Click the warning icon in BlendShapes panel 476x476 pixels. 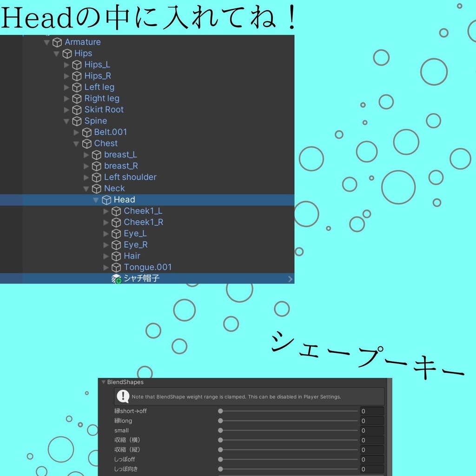(x=122, y=397)
